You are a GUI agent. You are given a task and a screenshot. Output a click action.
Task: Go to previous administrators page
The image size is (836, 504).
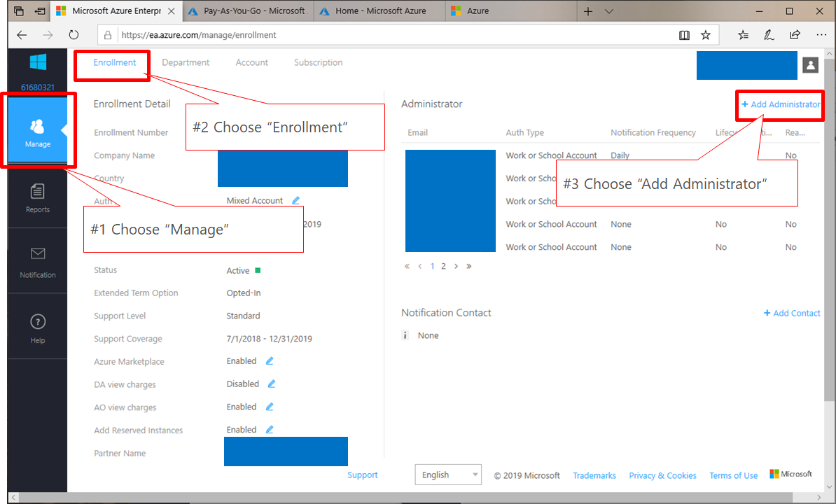click(420, 267)
